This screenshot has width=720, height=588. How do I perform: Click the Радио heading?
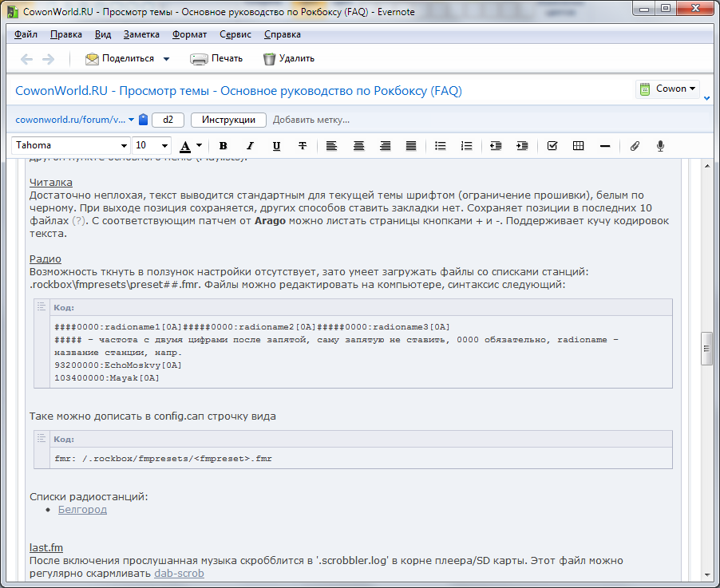[x=45, y=258]
